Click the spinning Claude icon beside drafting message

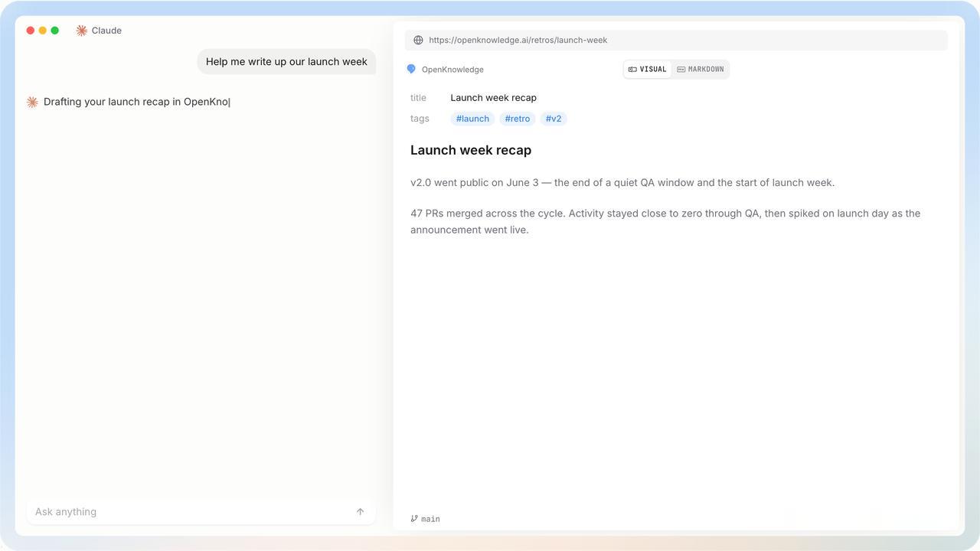(x=32, y=102)
